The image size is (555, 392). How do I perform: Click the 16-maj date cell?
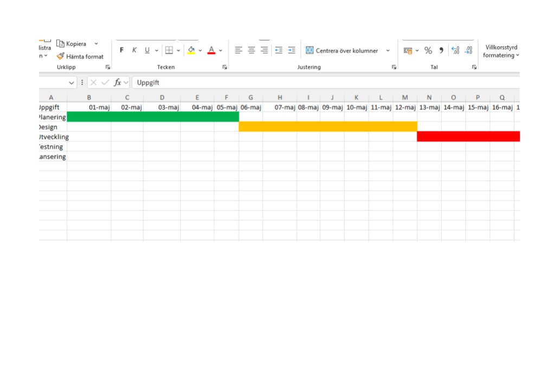coord(502,107)
